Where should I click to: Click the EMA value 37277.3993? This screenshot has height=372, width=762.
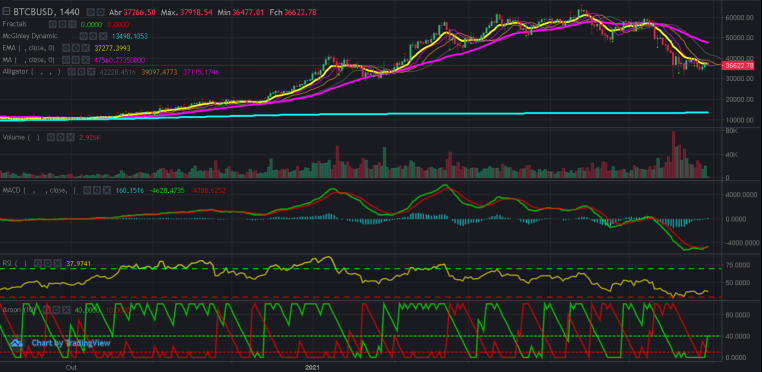(112, 48)
